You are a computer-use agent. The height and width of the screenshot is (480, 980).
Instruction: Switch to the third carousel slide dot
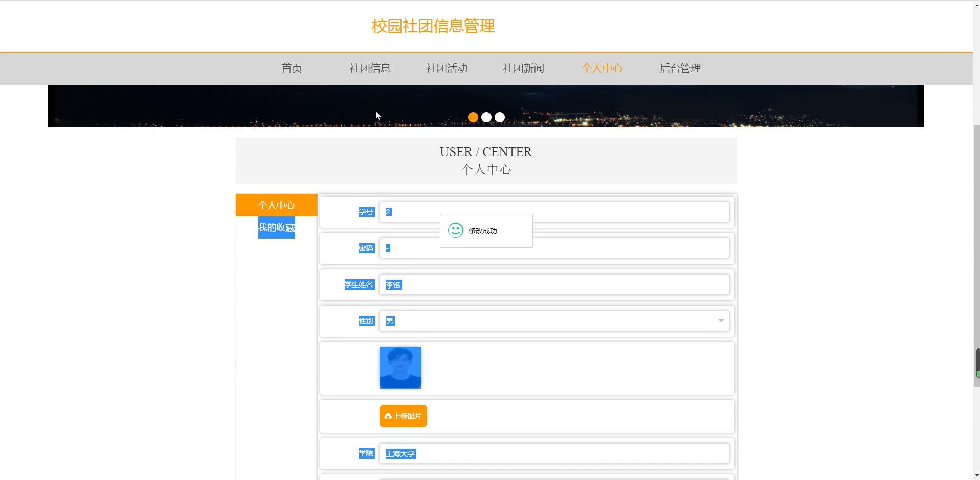pyautogui.click(x=500, y=117)
